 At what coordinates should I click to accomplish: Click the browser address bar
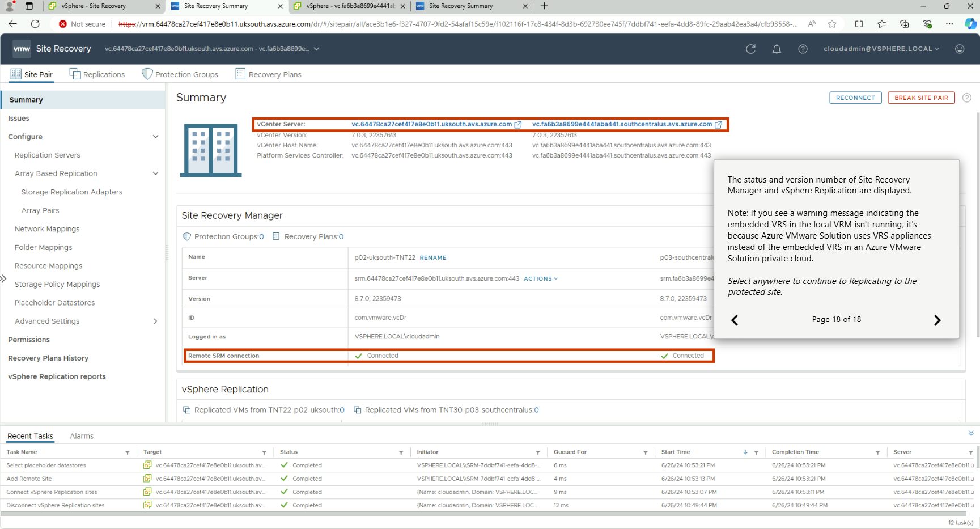(x=458, y=24)
